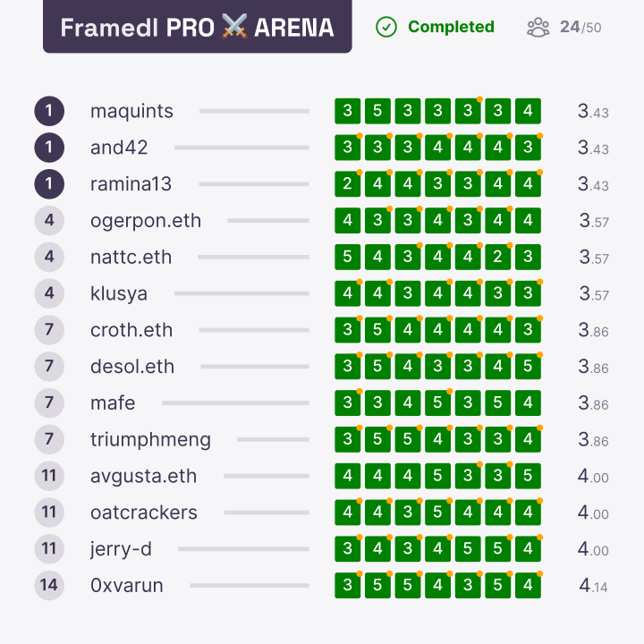Open oatcrackers player name

coord(144,513)
